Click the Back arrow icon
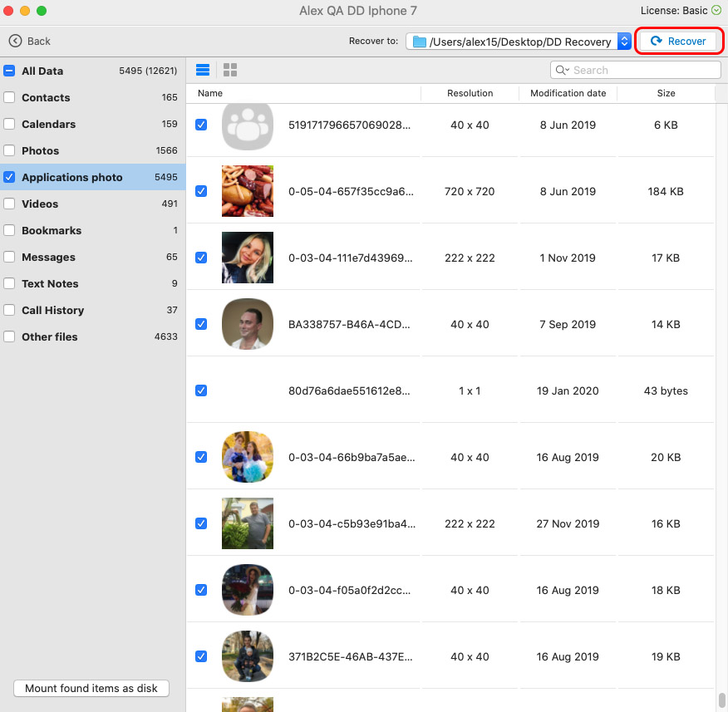This screenshot has height=712, width=728. (15, 41)
